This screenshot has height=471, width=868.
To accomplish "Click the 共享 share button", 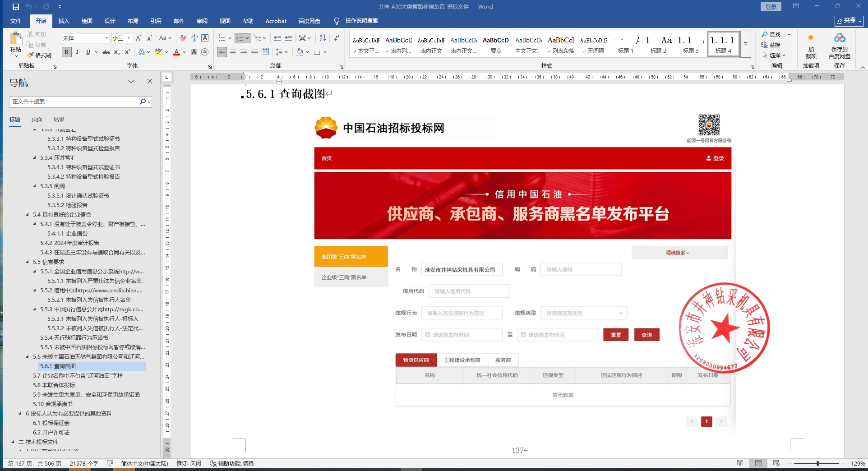I will 849,21.
